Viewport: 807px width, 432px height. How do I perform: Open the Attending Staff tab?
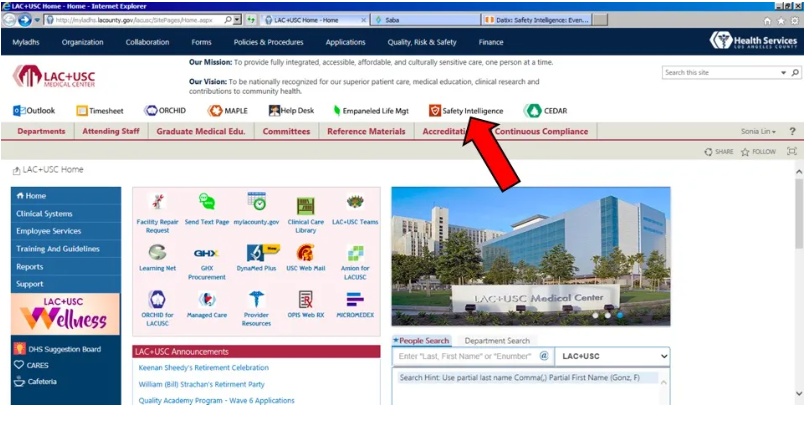point(111,131)
